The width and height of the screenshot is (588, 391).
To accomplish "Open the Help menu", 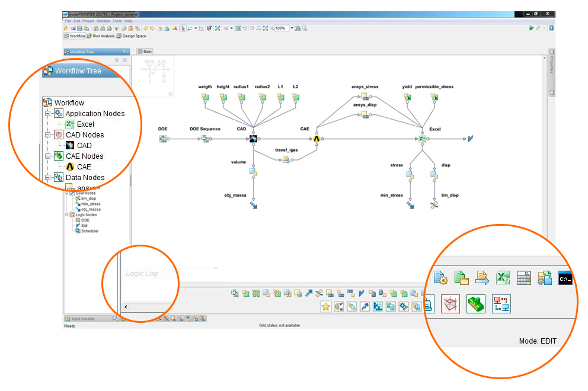I will click(128, 21).
